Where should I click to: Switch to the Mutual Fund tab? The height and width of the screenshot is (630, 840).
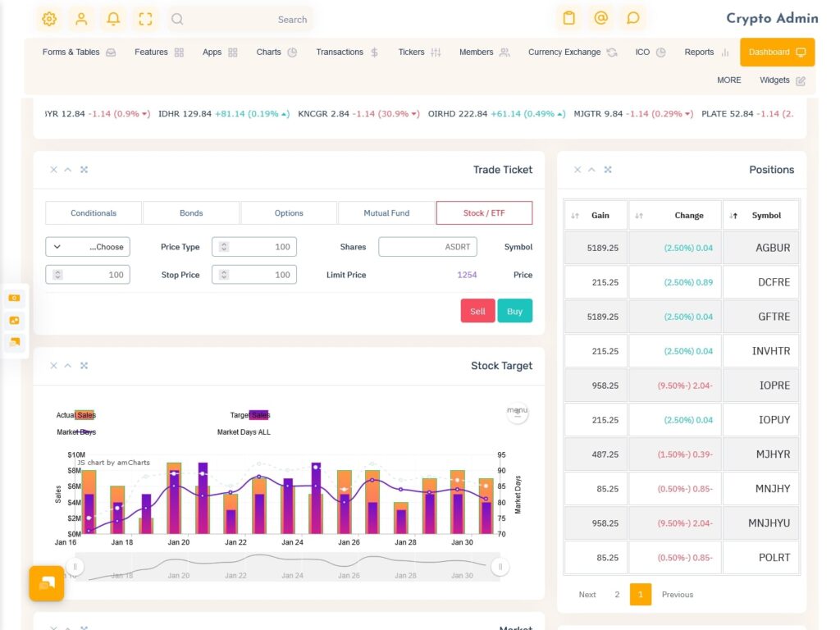point(386,212)
